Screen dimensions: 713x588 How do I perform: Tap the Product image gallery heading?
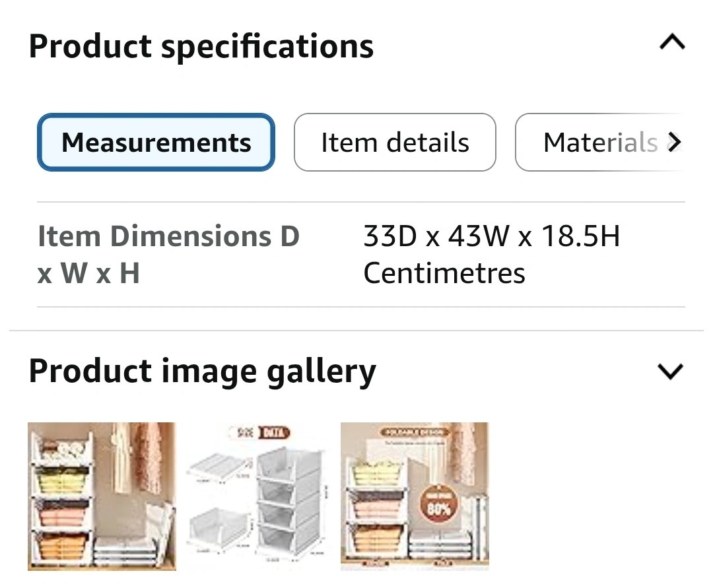pyautogui.click(x=202, y=371)
